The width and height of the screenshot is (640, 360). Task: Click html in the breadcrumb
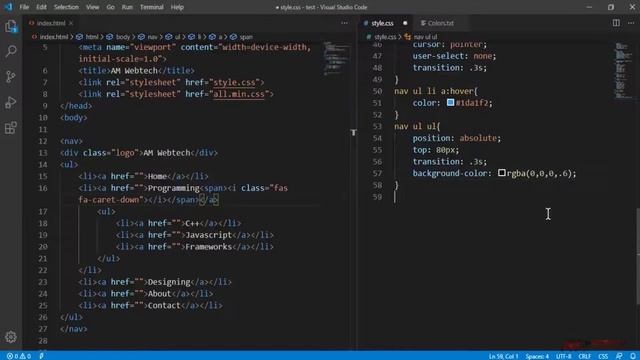(x=92, y=37)
